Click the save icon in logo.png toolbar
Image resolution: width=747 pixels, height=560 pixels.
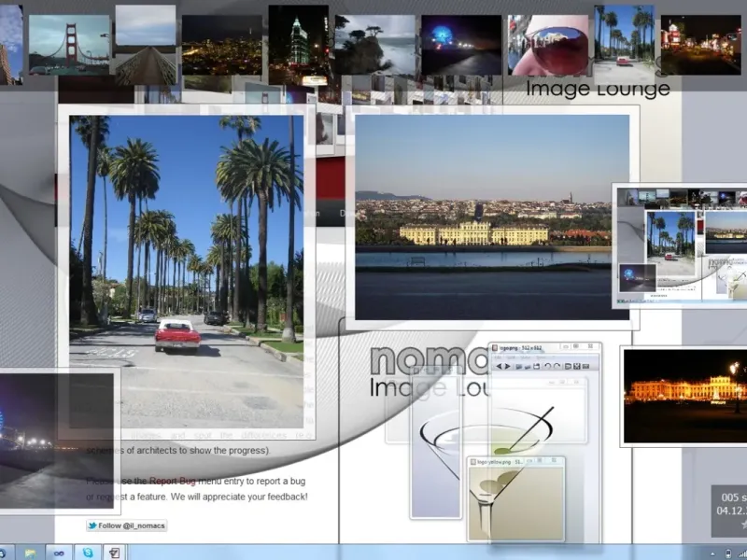pos(536,366)
